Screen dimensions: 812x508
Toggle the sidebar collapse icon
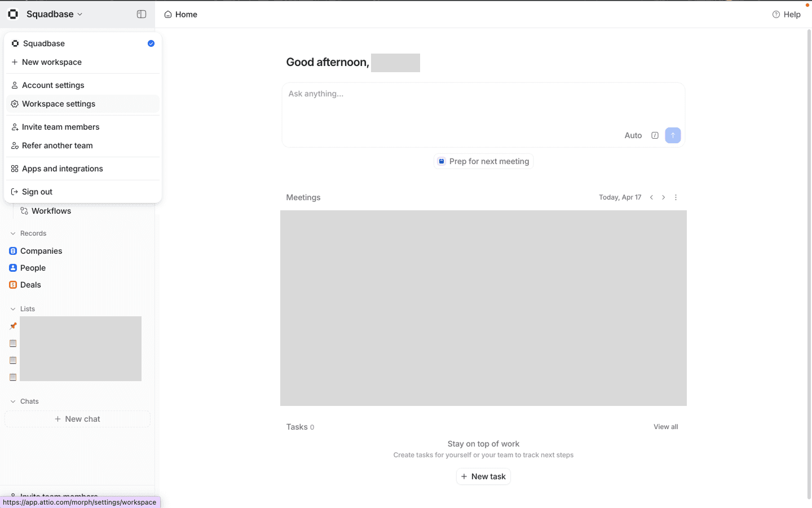[x=142, y=14]
